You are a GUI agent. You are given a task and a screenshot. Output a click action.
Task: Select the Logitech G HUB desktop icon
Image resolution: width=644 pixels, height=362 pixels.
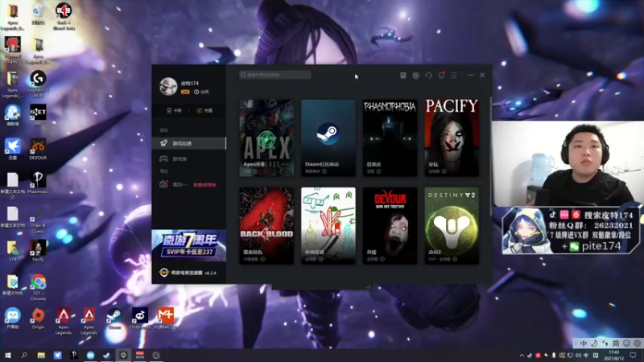tap(38, 84)
